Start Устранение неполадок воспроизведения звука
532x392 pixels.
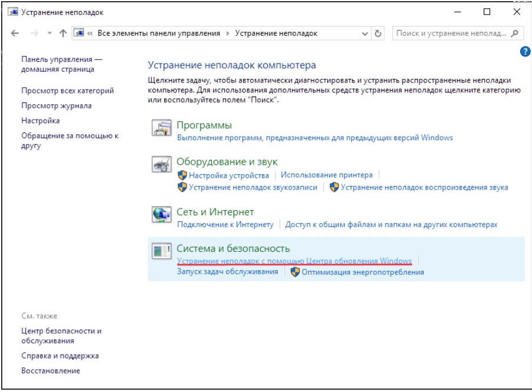click(424, 187)
